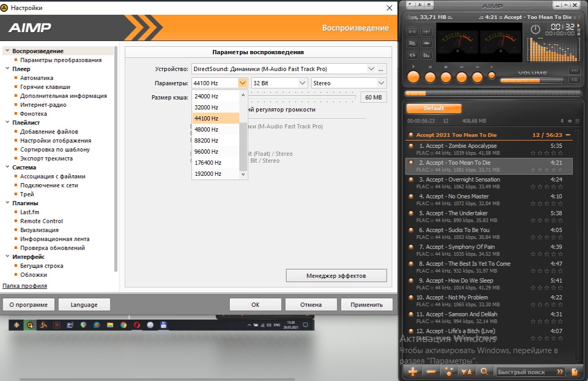Screen dimensions: 588x381
Task: Click the playlist down-arrow icon
Action: tap(562, 121)
